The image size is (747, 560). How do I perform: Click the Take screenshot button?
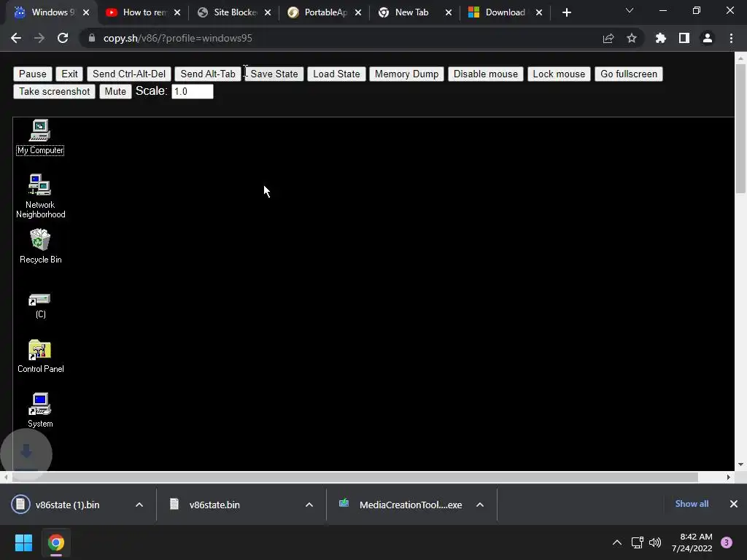[54, 91]
